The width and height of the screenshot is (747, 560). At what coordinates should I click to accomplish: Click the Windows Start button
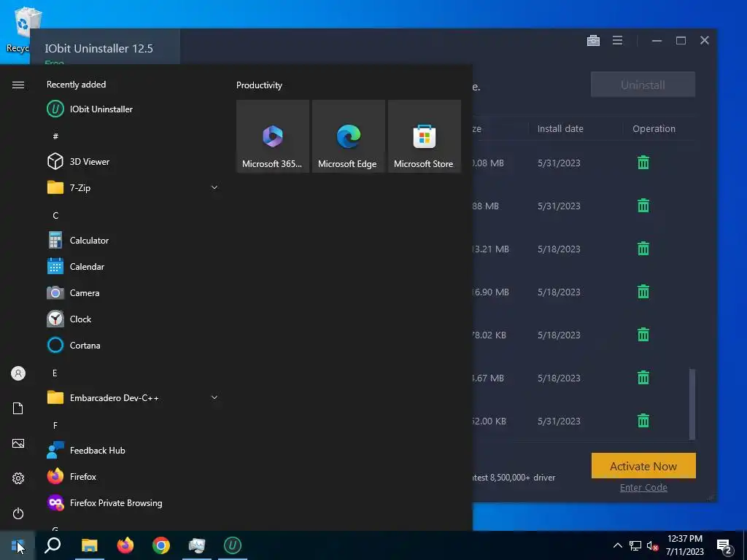click(18, 545)
